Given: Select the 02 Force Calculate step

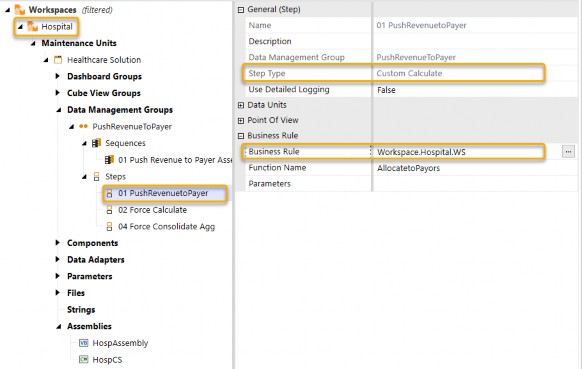Looking at the screenshot, I should point(152,210).
